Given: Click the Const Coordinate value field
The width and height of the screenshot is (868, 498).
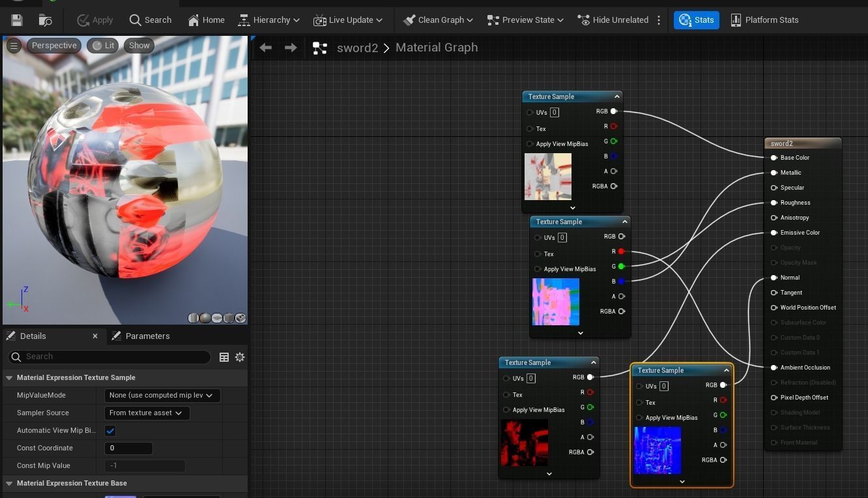Looking at the screenshot, I should [x=128, y=448].
